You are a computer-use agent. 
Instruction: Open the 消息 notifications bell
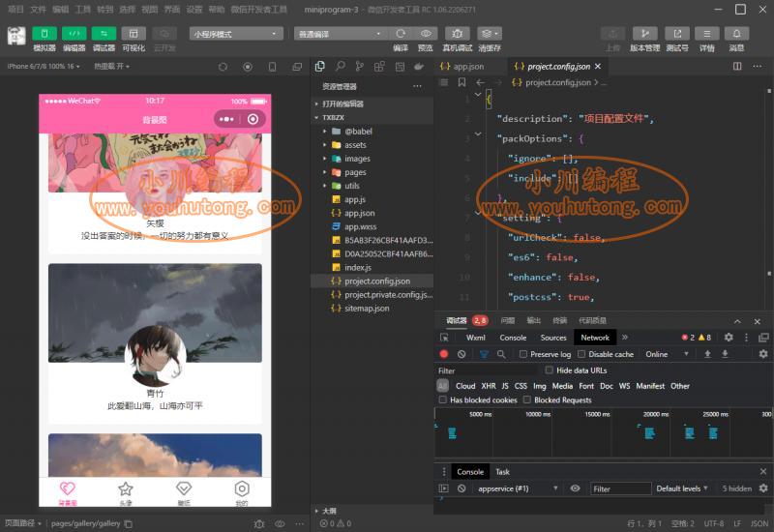pos(736,34)
